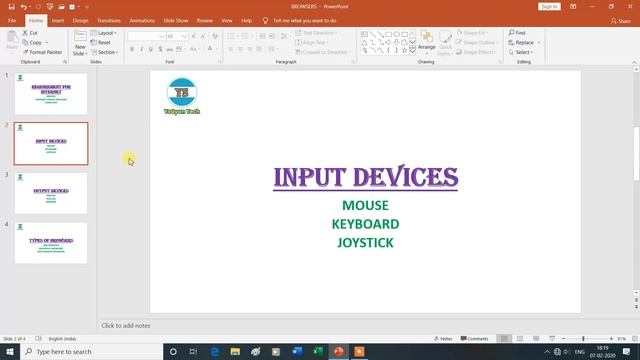Switch to Reading View icon

click(x=536, y=339)
